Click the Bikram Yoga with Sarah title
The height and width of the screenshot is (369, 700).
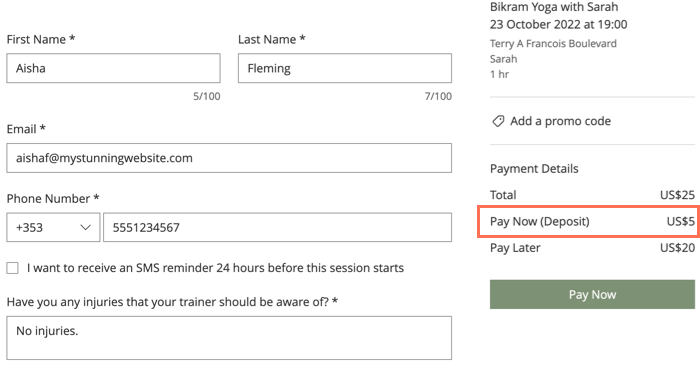coord(554,7)
